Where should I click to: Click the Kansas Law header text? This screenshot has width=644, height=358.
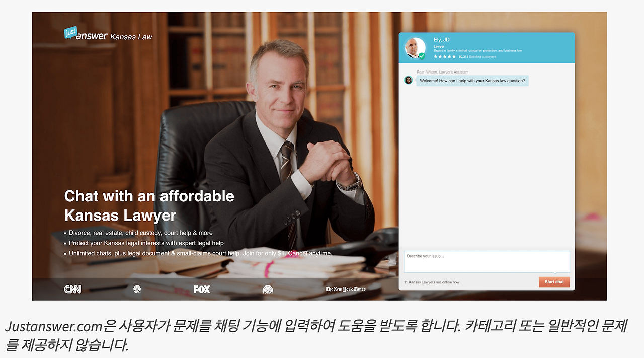click(x=131, y=37)
